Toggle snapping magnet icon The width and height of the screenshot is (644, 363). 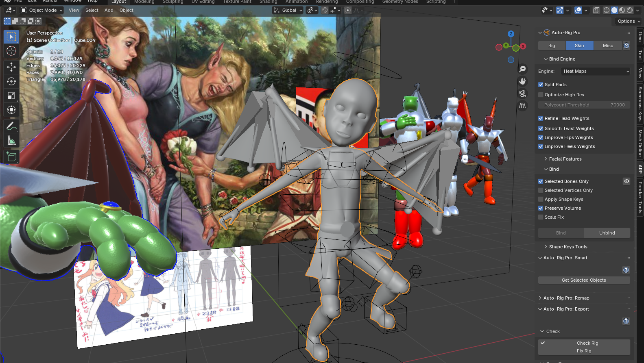pyautogui.click(x=325, y=10)
